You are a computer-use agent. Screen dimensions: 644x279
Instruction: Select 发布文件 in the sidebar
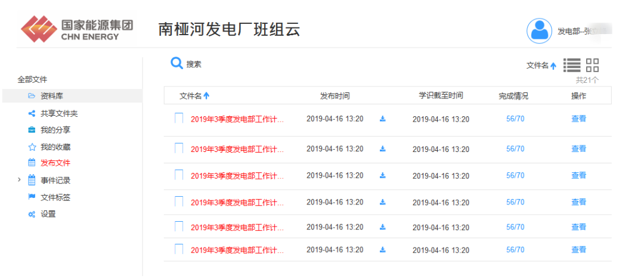(x=55, y=163)
